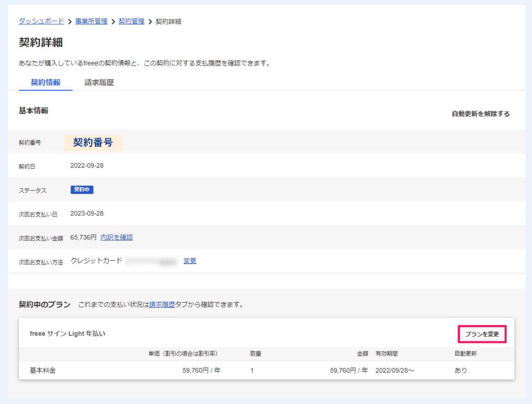Select next payment date 2023-09-28

coord(87,213)
